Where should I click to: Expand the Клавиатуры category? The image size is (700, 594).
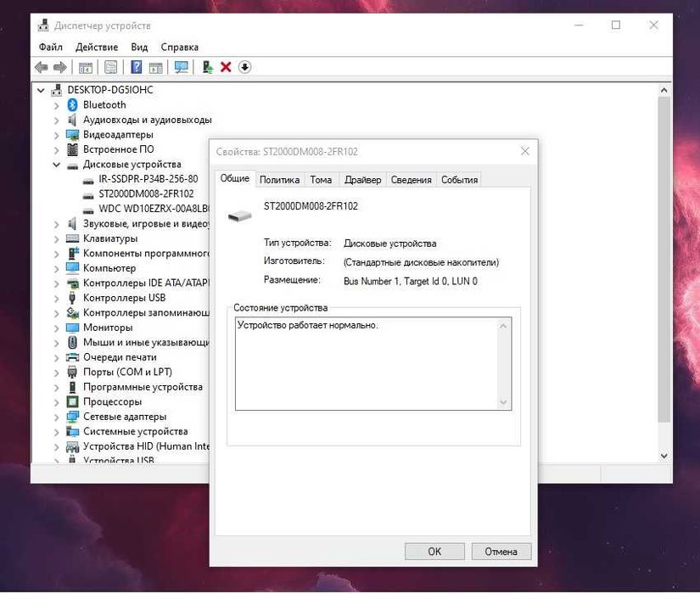pyautogui.click(x=56, y=239)
